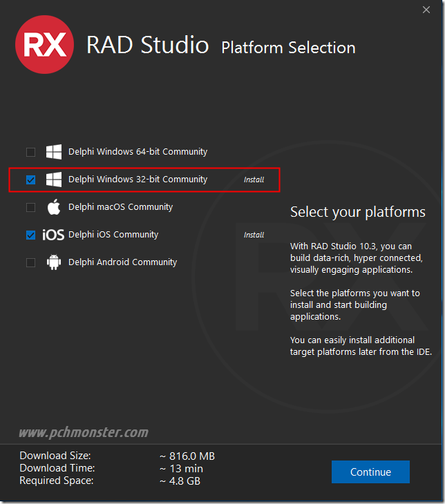Check the Delphi Windows 64-bit Community checkbox

pyautogui.click(x=30, y=152)
